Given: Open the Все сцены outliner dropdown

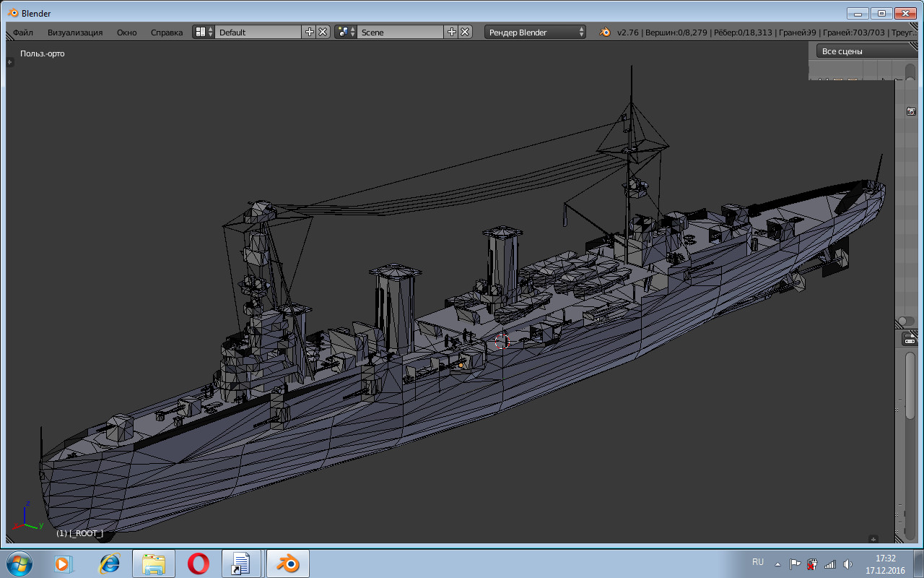Looking at the screenshot, I should pyautogui.click(x=866, y=51).
